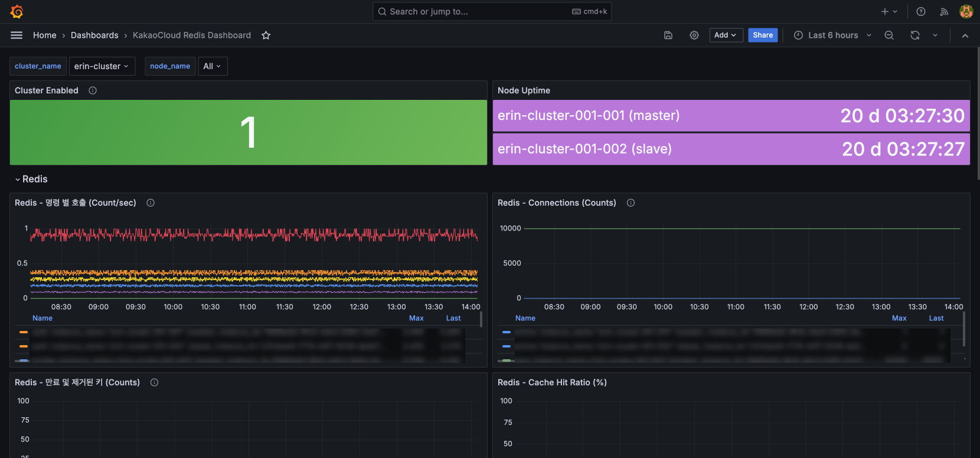Star the KakaoCloud Redis Dashboard
The image size is (980, 458).
pyautogui.click(x=266, y=35)
